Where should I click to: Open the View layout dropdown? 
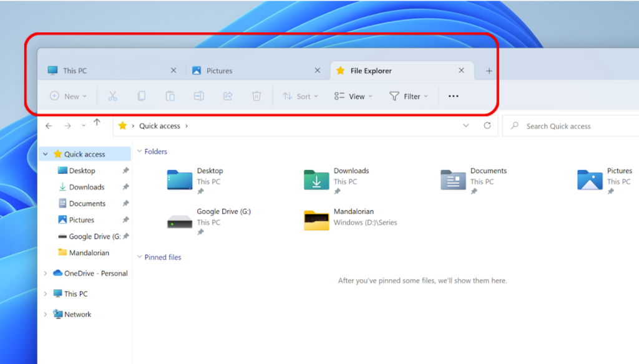[353, 96]
